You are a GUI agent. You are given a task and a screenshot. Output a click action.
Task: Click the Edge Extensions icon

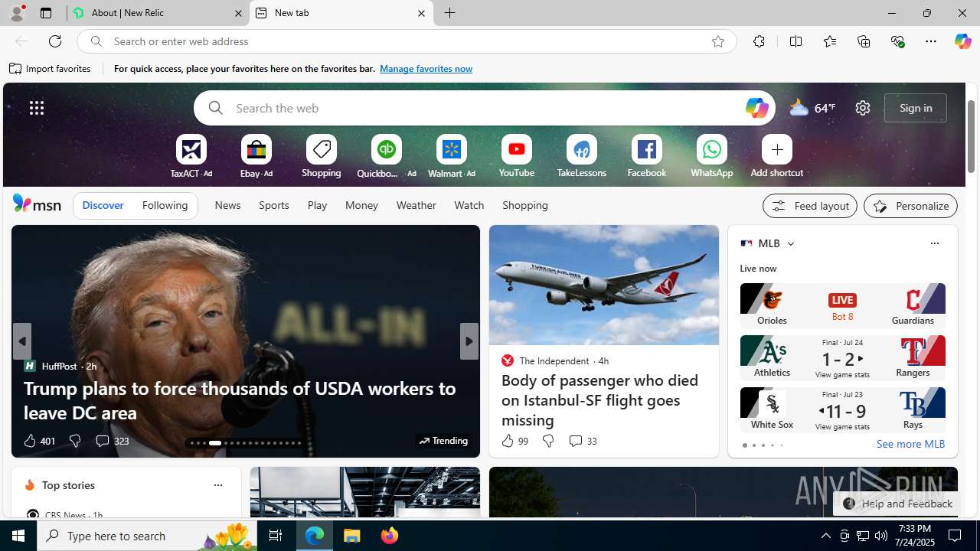[x=759, y=41]
